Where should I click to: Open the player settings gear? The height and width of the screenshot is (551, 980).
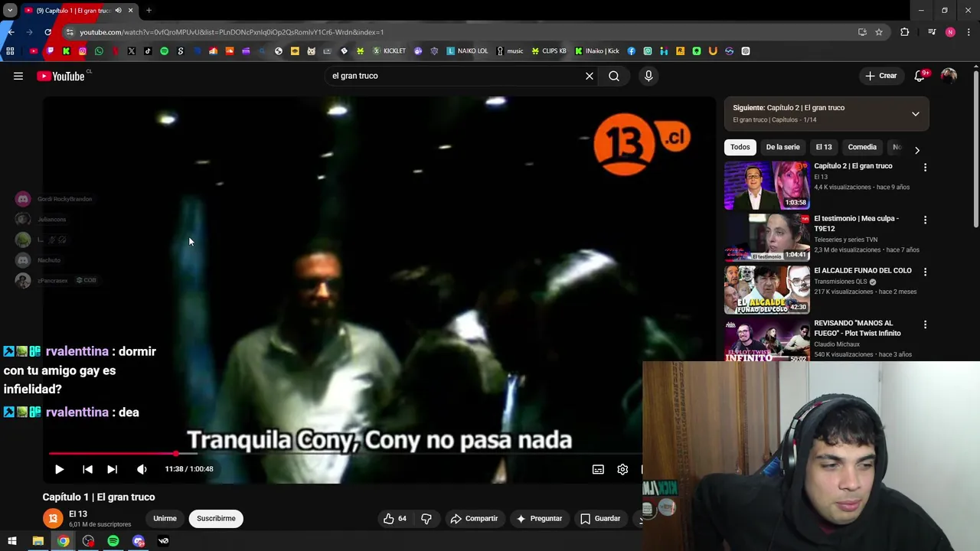622,469
